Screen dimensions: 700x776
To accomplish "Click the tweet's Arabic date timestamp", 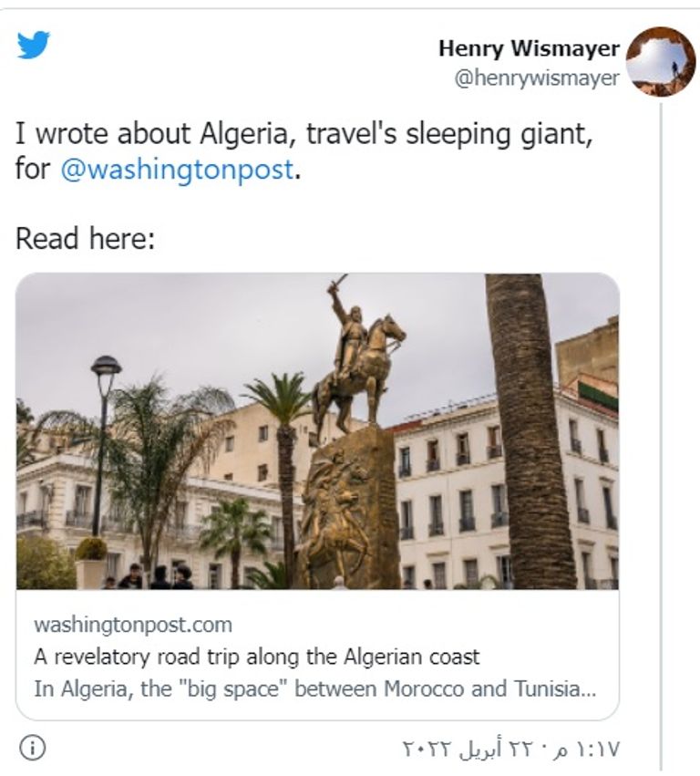I will point(510,749).
